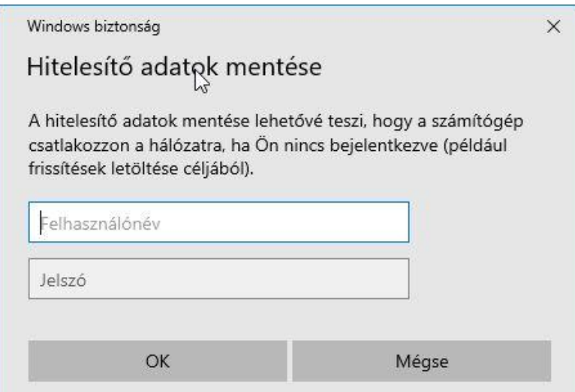Confirm credentials with the OK button
Image resolution: width=575 pixels, height=392 pixels.
tap(158, 361)
